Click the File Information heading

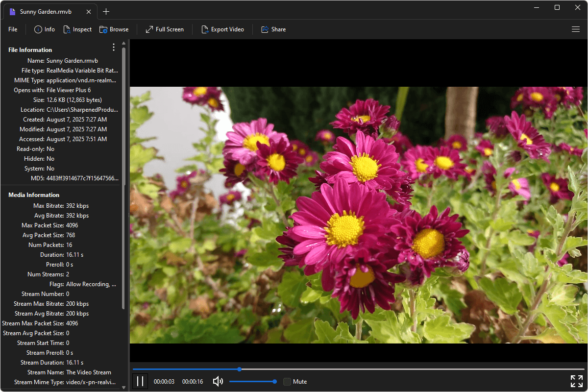(30, 50)
